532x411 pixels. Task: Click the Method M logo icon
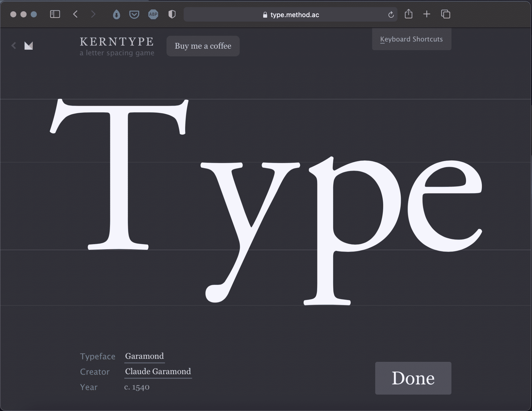[x=29, y=46]
